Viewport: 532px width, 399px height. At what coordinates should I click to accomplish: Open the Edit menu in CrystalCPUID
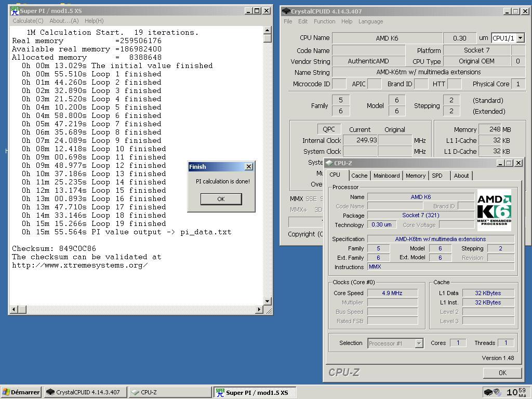coord(303,21)
